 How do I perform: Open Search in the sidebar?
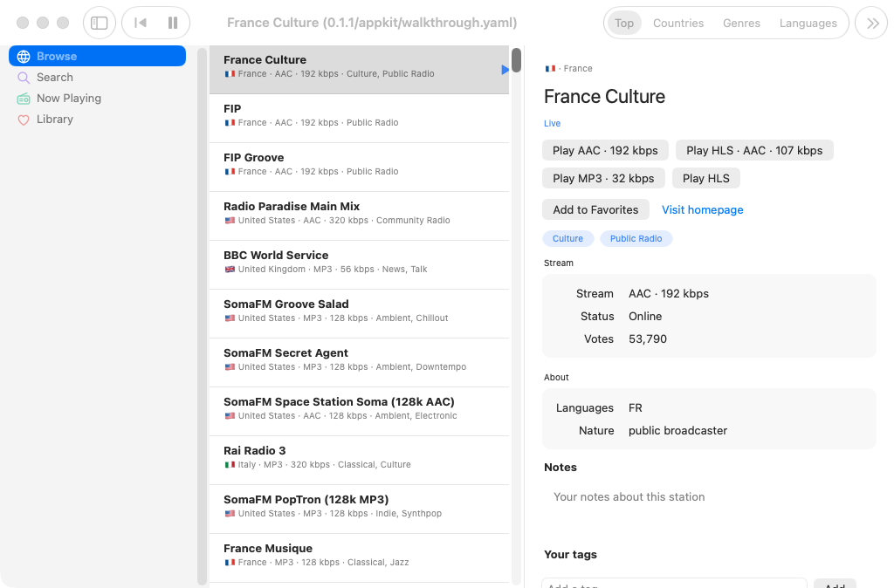[x=98, y=77]
